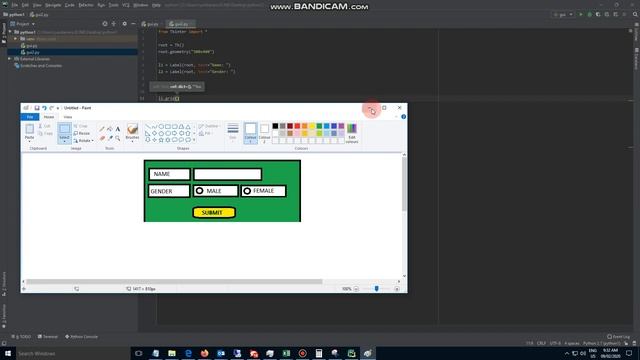This screenshot has width=640, height=360.
Task: Click Paint vertical scrollbar
Action: 404,184
